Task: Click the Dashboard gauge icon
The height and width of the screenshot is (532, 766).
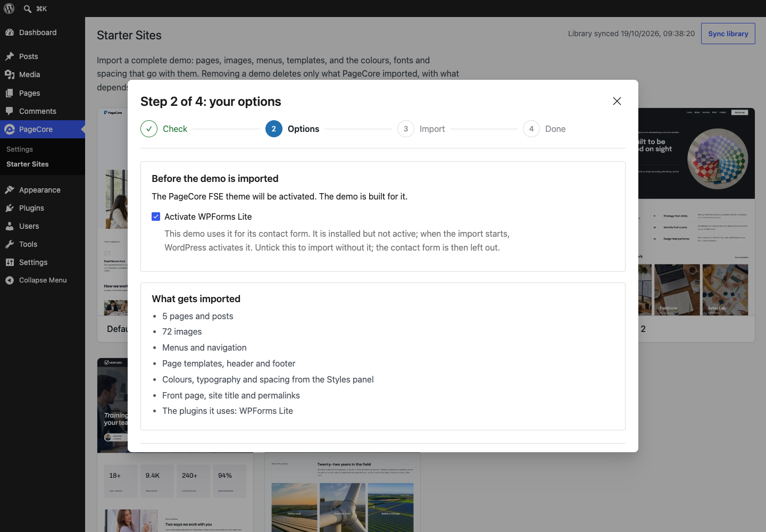Action: 10,32
